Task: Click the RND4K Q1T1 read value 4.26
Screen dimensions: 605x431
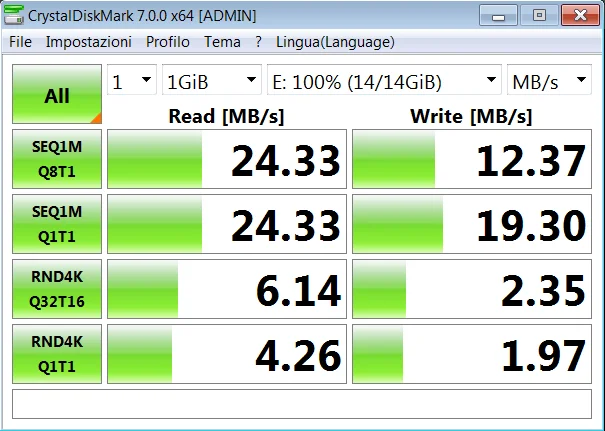Action: 227,354
